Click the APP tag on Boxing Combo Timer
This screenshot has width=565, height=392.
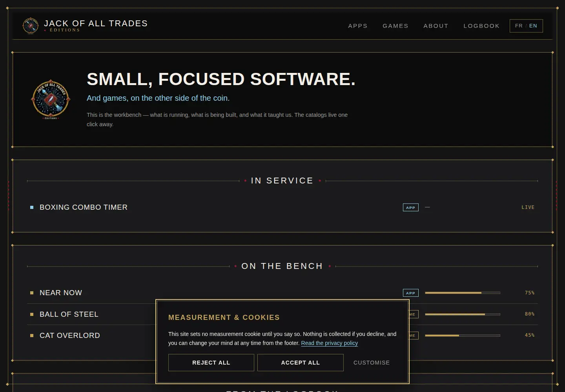pyautogui.click(x=411, y=207)
